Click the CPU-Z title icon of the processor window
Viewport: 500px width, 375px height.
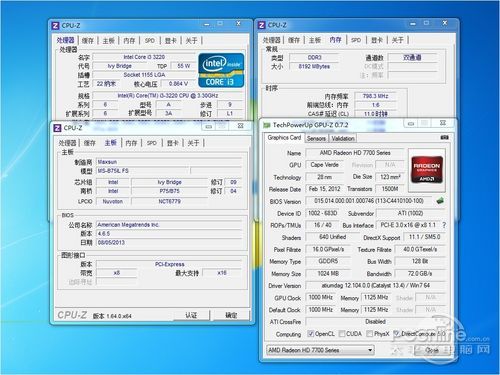point(56,26)
